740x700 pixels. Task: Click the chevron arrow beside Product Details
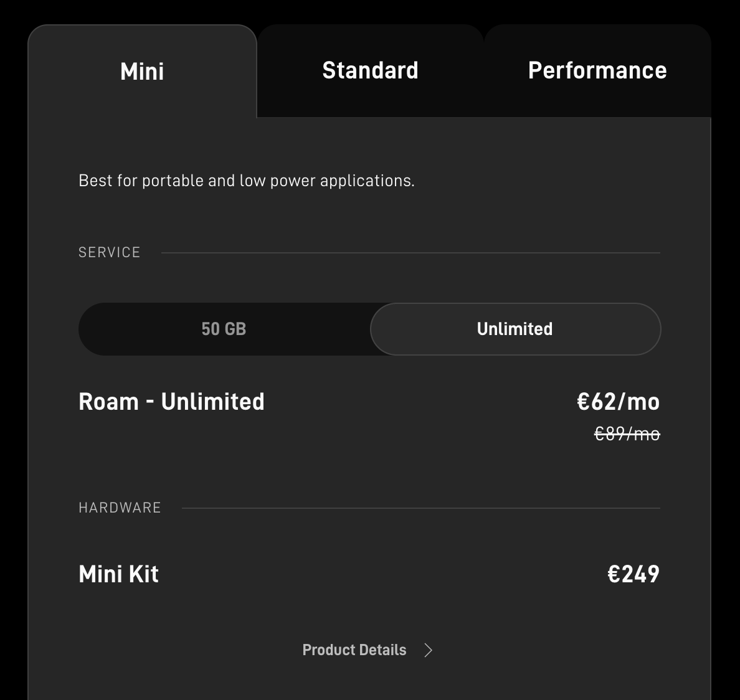click(x=428, y=650)
